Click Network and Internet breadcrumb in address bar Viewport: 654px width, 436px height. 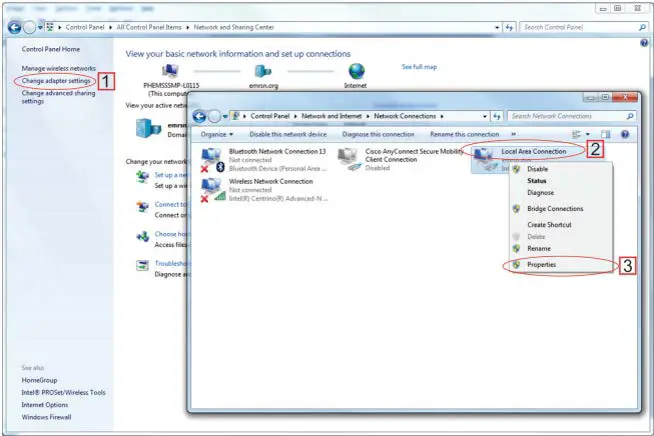tap(331, 116)
